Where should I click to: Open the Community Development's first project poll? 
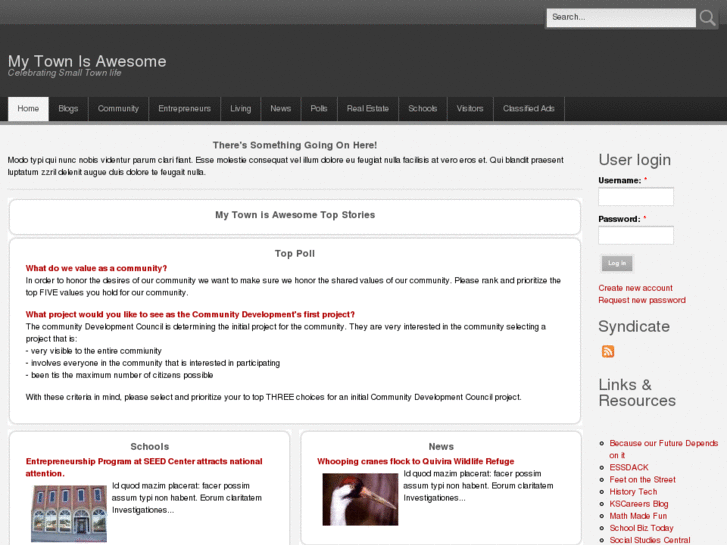pos(190,314)
